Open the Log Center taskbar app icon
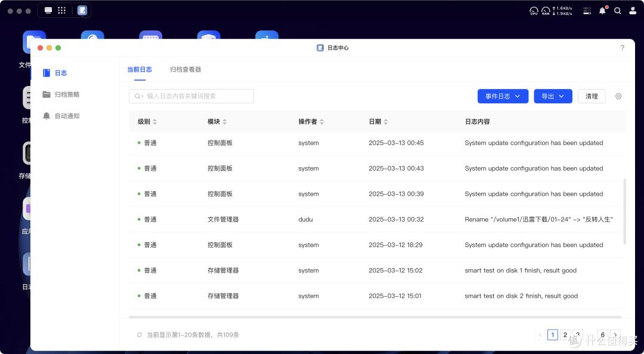This screenshot has height=354, width=644. [x=82, y=10]
